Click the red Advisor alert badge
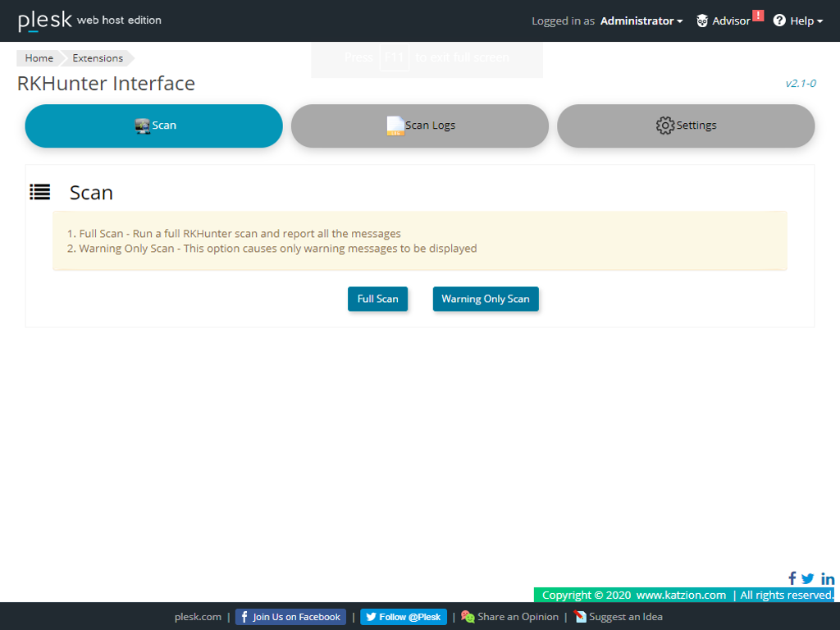The width and height of the screenshot is (840, 630). [758, 16]
